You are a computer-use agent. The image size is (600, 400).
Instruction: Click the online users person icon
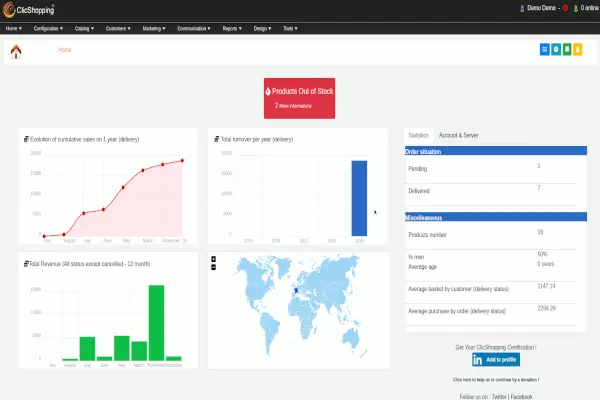coord(577,8)
